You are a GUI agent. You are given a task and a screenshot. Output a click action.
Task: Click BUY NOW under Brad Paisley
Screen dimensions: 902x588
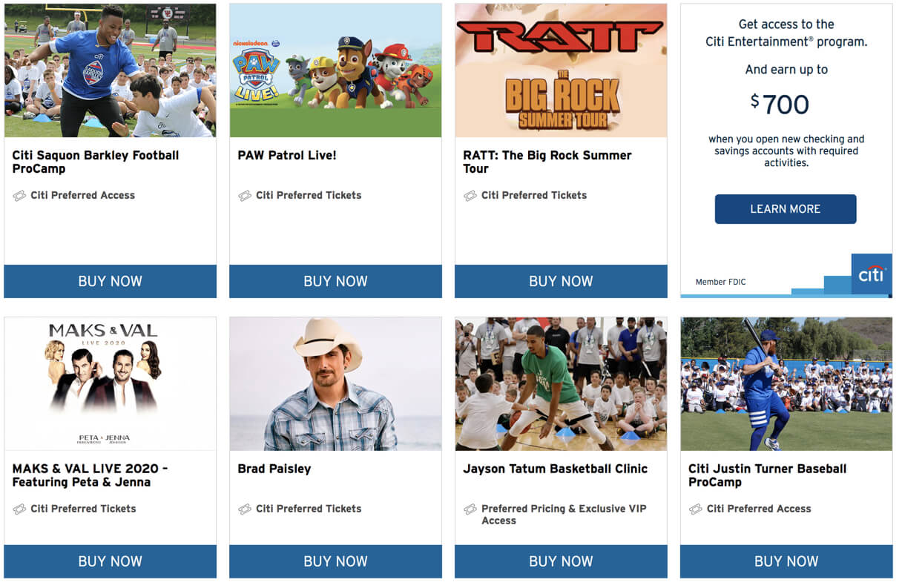(335, 562)
